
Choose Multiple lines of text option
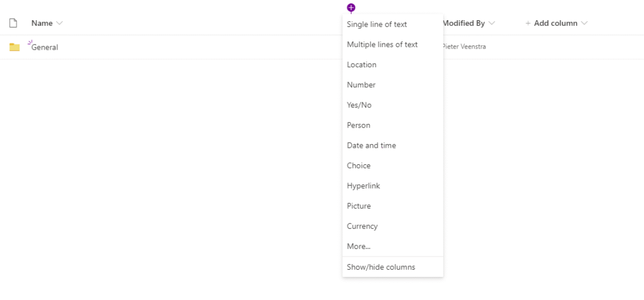click(392, 45)
